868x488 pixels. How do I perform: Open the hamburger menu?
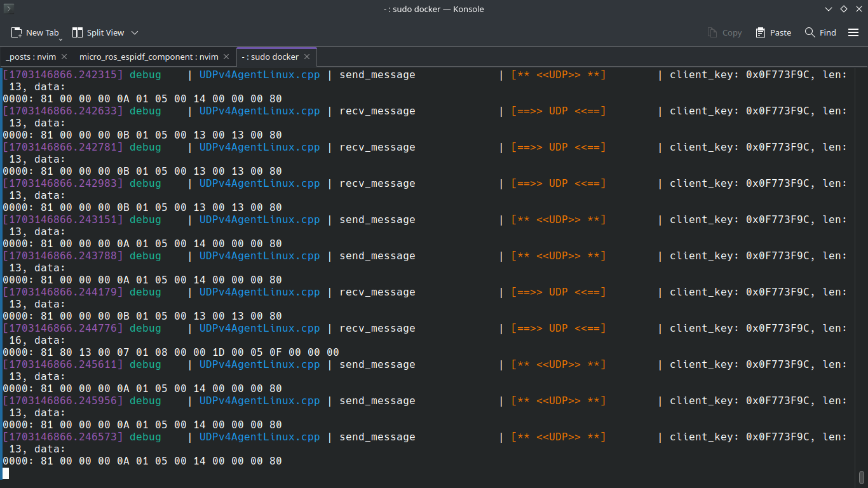coord(853,32)
